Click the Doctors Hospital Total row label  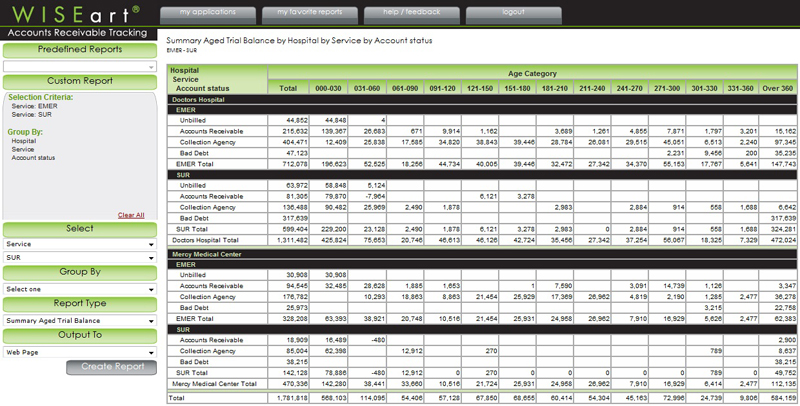click(x=206, y=240)
